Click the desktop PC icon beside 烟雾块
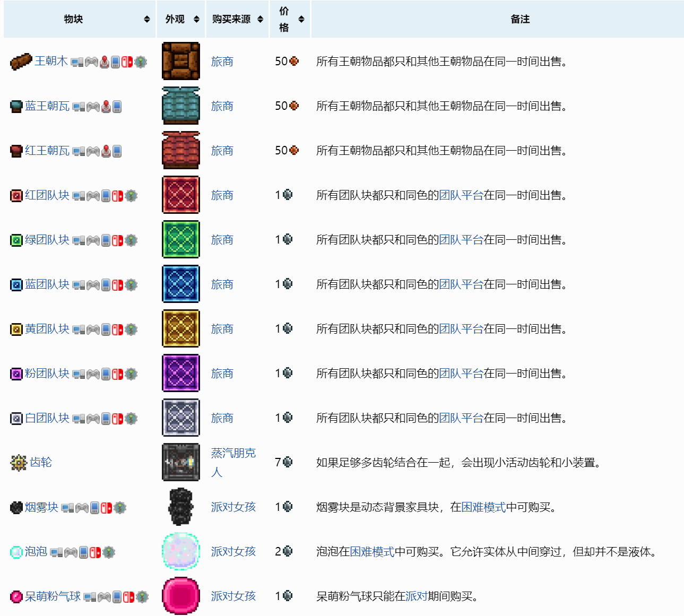This screenshot has width=684, height=616. 67,508
